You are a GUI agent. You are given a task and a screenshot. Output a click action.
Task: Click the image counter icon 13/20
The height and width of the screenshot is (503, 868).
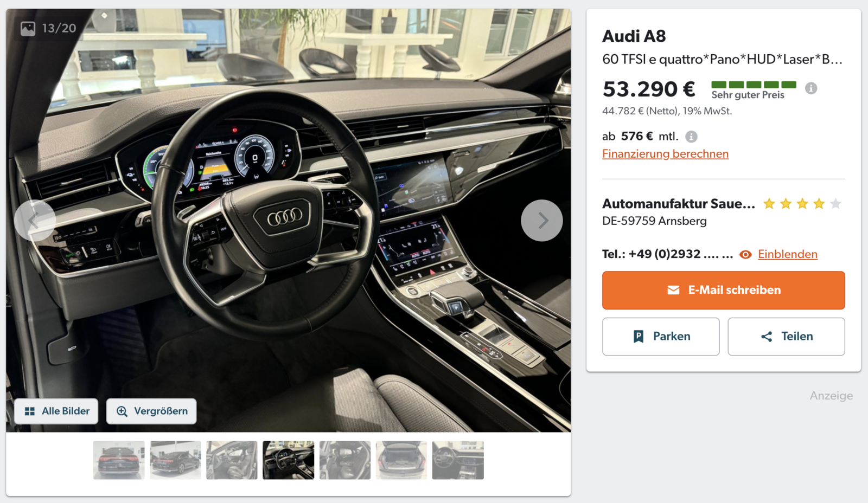(28, 28)
